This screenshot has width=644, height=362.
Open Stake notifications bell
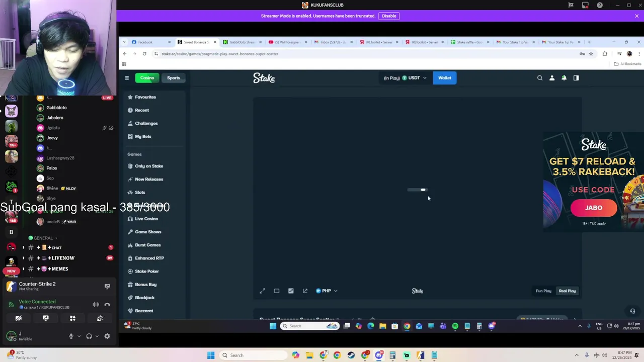[x=564, y=78]
